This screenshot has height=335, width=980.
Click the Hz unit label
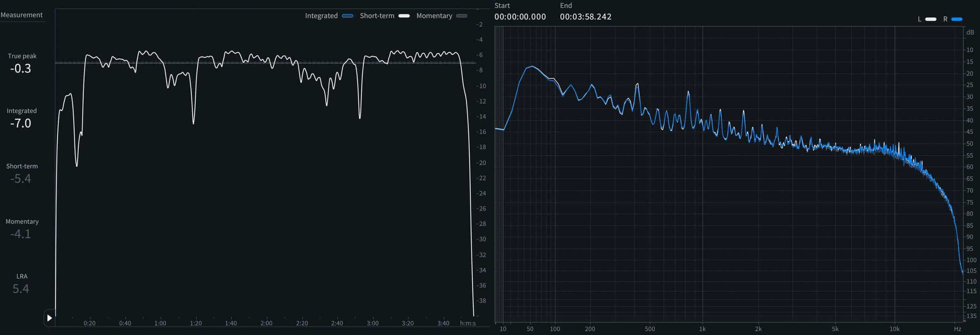point(958,329)
